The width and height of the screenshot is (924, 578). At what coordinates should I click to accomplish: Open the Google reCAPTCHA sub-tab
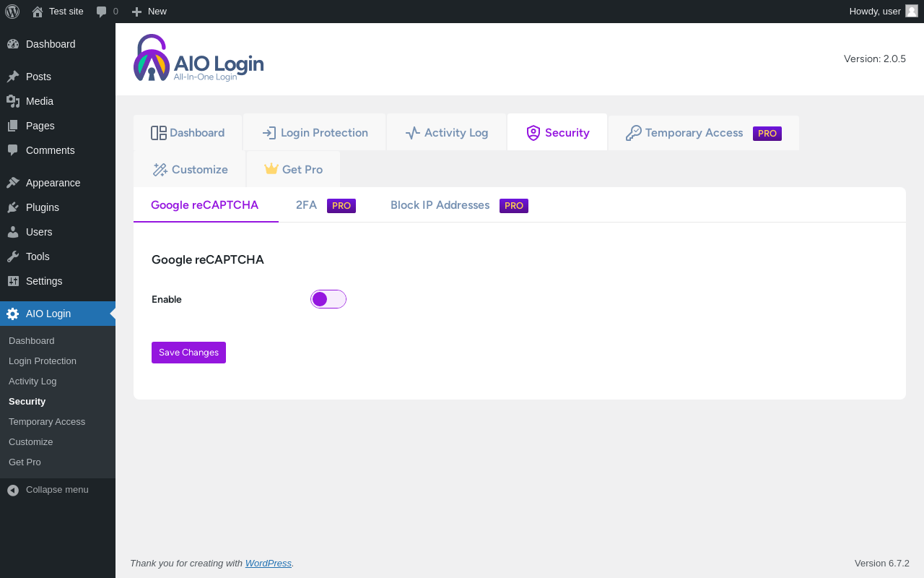[x=205, y=205]
